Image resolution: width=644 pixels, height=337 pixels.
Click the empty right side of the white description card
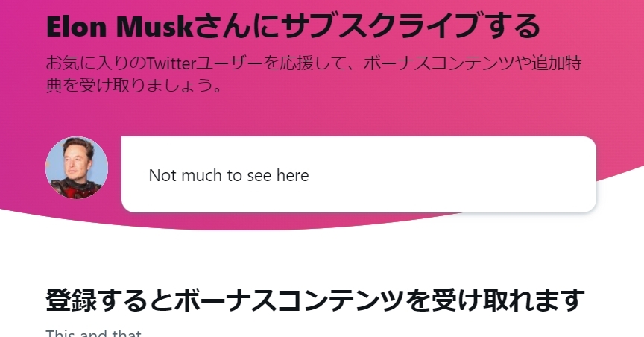[477, 176]
